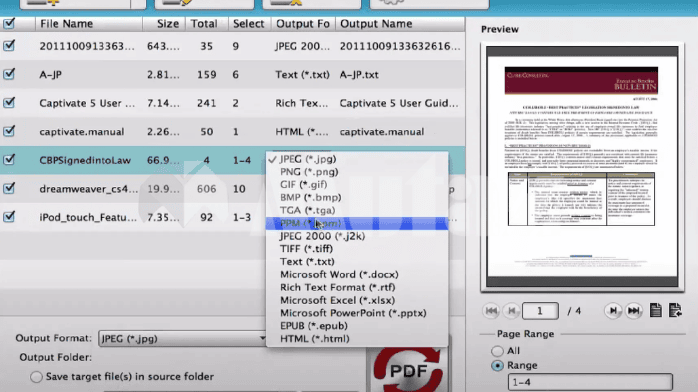Select the All page range option
698x392 pixels.
coord(497,351)
